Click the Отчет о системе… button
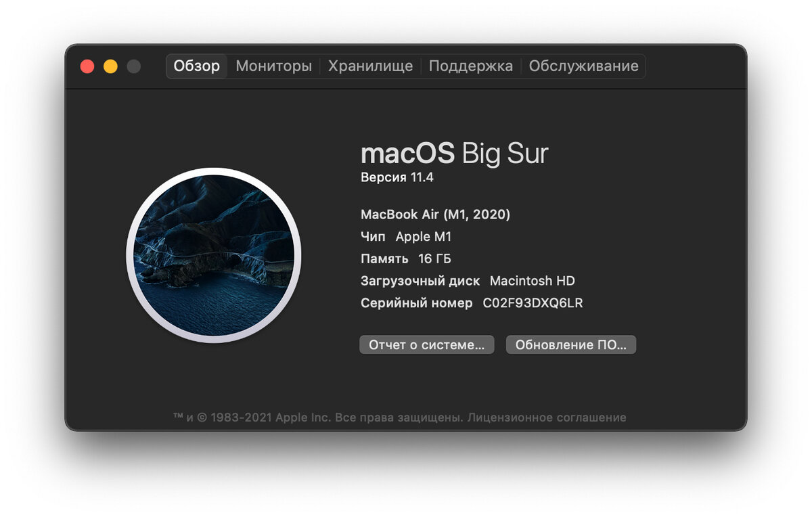This screenshot has height=517, width=812. point(427,344)
